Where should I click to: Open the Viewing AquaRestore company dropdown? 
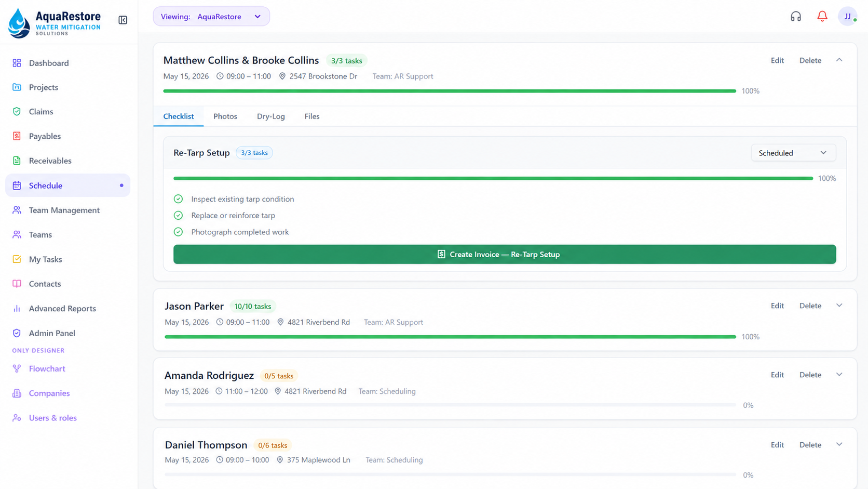click(211, 17)
